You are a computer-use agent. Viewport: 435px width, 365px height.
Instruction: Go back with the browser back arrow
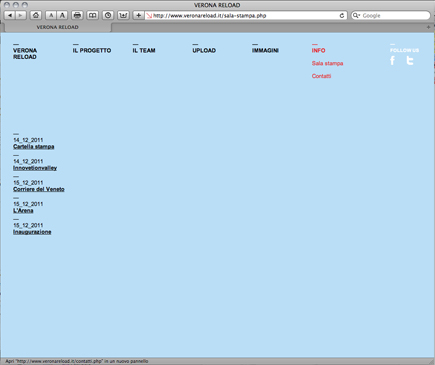click(10, 15)
